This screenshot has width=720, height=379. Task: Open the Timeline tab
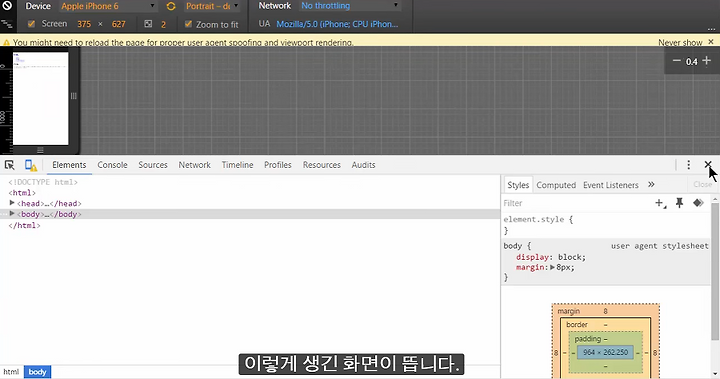pyautogui.click(x=237, y=165)
